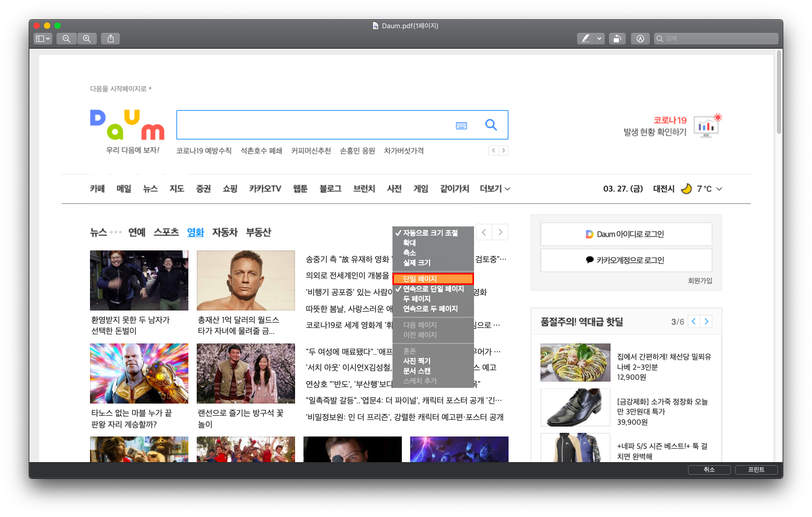Click the 프린트 button
Image resolution: width=812 pixels, height=517 pixels.
pos(757,469)
